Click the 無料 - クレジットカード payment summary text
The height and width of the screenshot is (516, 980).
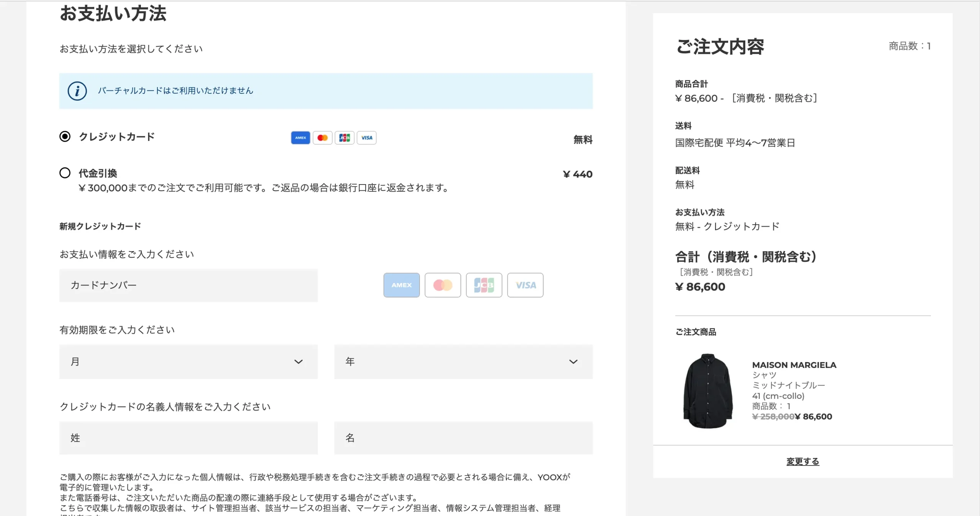[x=727, y=227]
